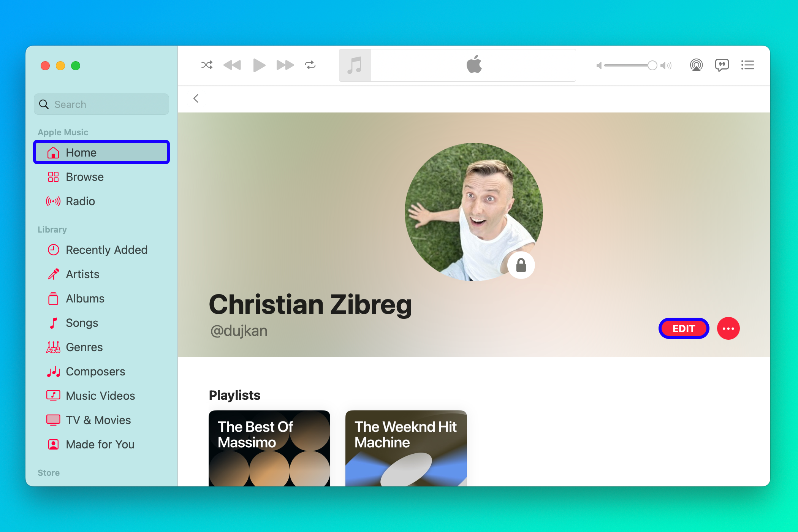
Task: Toggle the profile privacy lock icon
Action: click(x=521, y=265)
